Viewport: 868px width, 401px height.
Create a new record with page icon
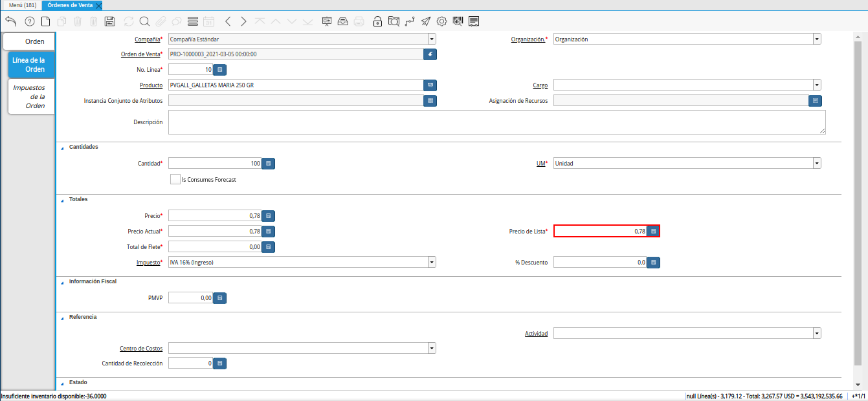pos(45,21)
